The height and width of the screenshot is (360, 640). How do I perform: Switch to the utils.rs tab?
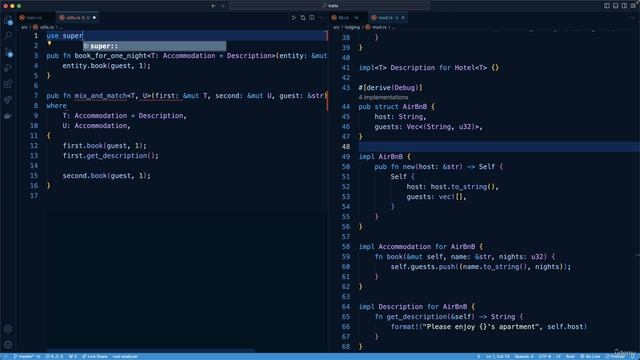point(76,18)
